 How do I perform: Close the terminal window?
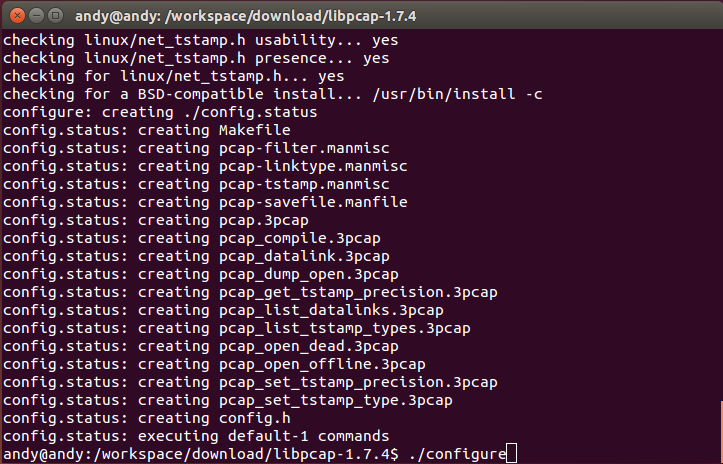click(x=17, y=16)
